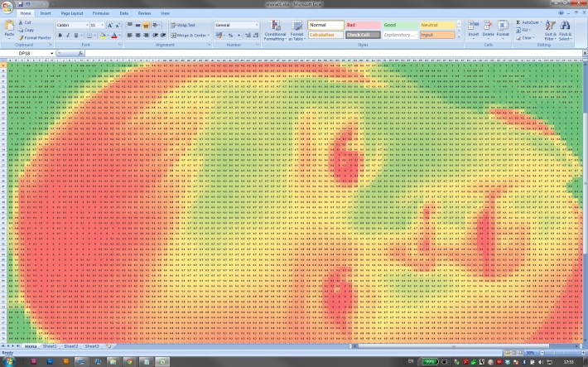Viewport: 588px width, 367px height.
Task: Toggle Italic formatting
Action: (x=67, y=36)
